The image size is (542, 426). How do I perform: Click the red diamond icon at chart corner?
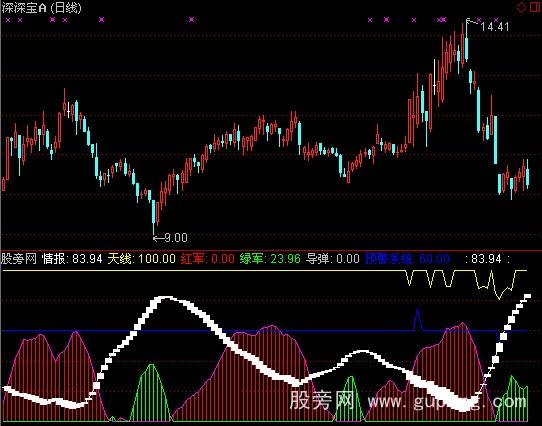click(521, 8)
